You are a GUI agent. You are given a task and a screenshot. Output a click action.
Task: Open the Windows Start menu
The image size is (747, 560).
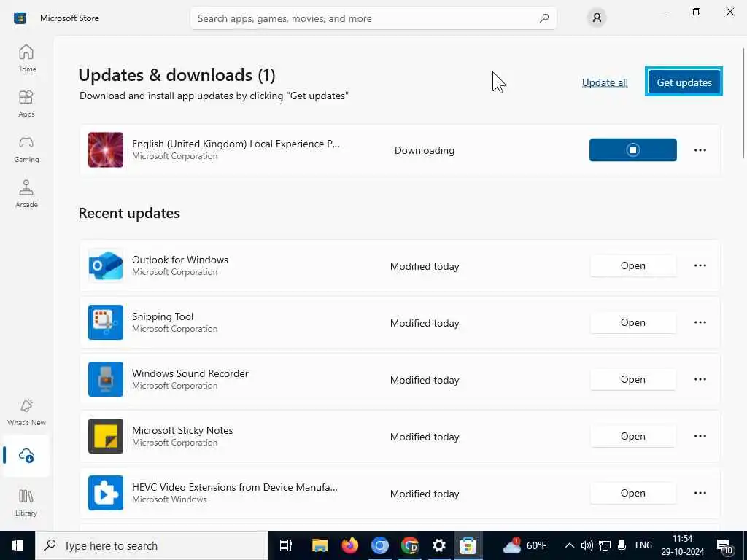point(18,545)
